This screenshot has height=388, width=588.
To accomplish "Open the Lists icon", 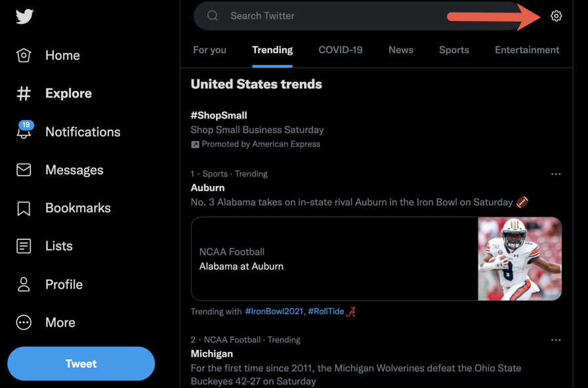I will [x=24, y=246].
